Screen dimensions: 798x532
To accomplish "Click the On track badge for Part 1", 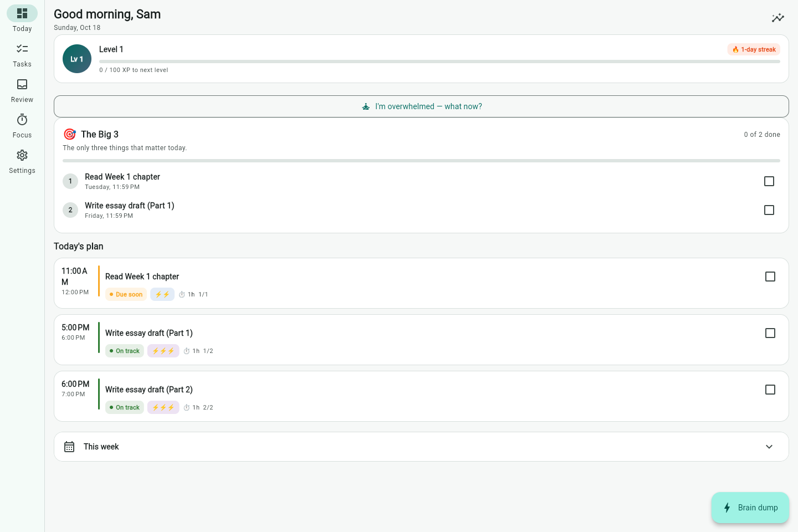I will pos(125,351).
